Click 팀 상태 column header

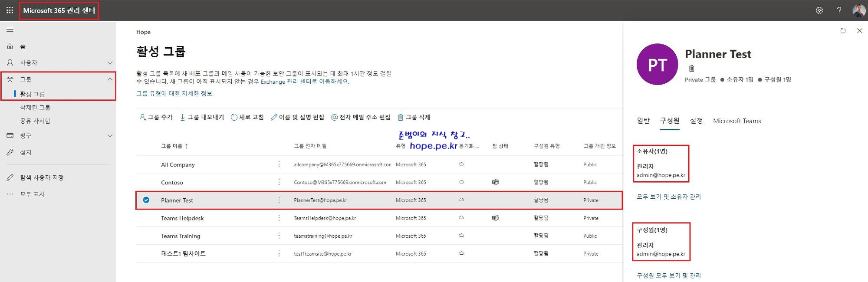pyautogui.click(x=500, y=146)
